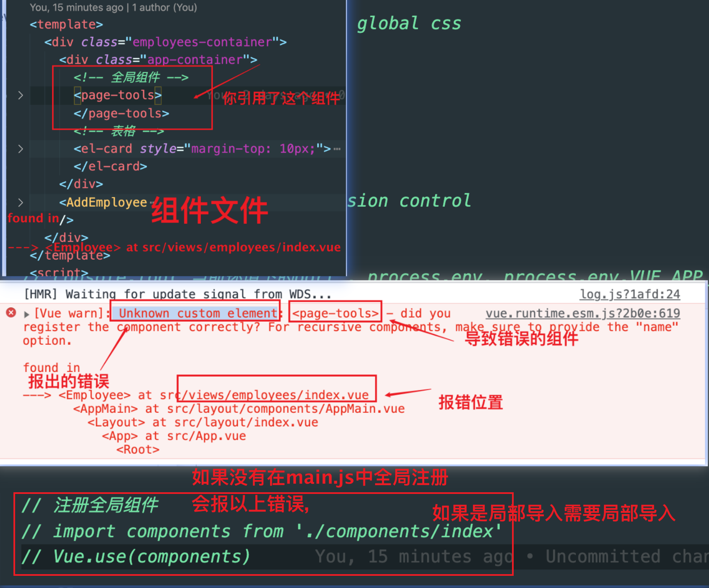Expand the Vue warn message triangle
This screenshot has height=588, width=709.
(x=27, y=314)
